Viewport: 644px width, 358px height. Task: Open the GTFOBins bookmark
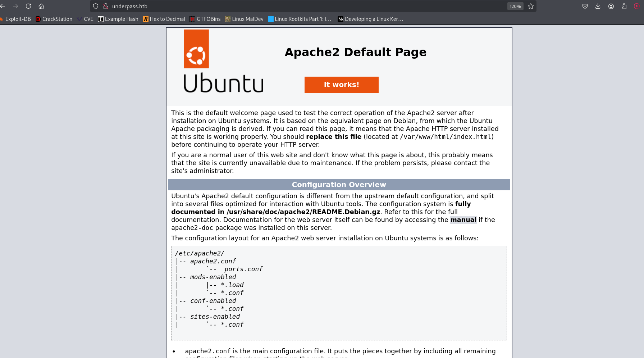pos(205,19)
